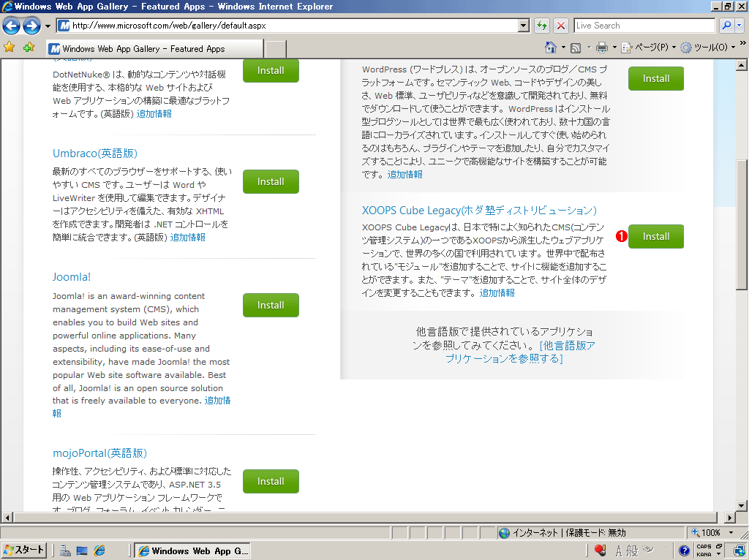Open a new blank tab
Screen dimensions: 749x560
coord(276,49)
